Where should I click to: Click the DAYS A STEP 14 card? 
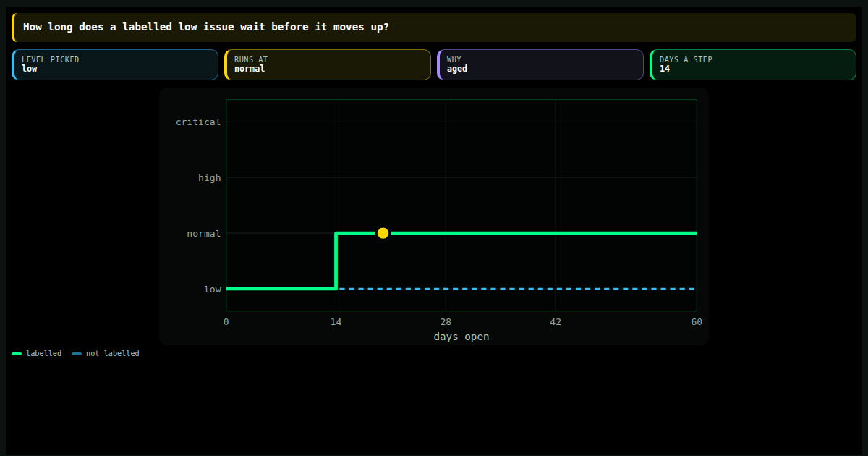click(x=753, y=64)
